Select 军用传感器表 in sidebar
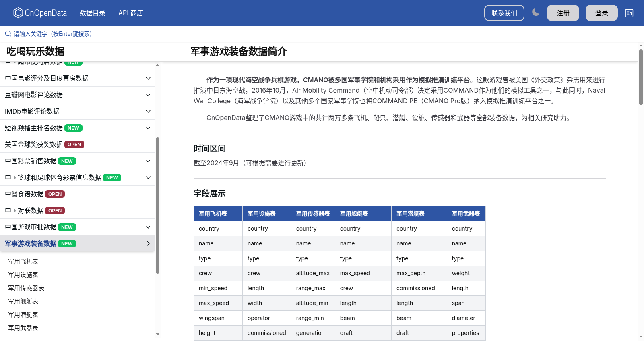This screenshot has width=644, height=347. click(26, 288)
